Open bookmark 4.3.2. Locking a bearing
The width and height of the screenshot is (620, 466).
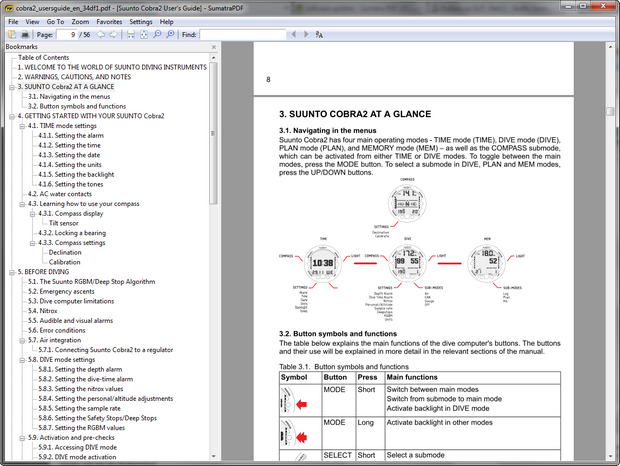click(72, 233)
